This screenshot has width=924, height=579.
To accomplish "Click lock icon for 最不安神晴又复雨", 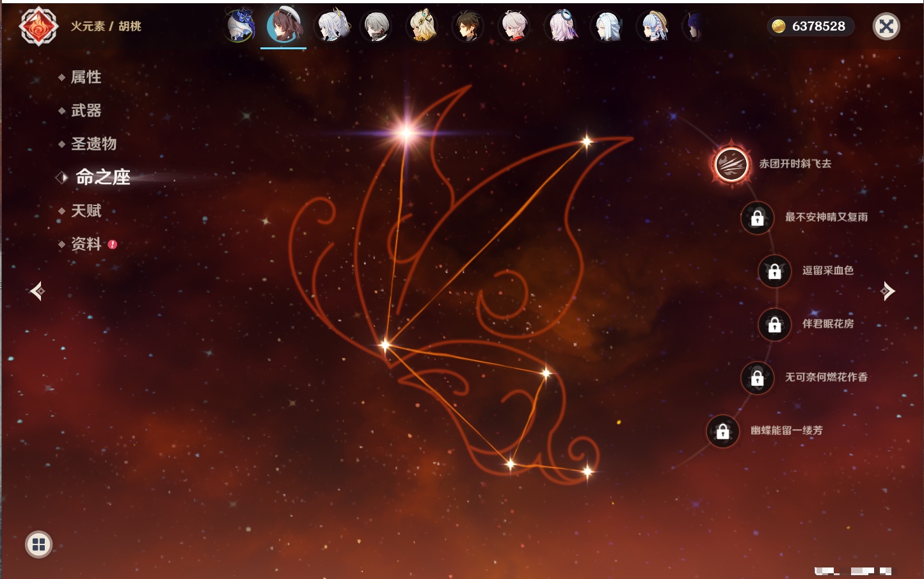I will pos(757,218).
